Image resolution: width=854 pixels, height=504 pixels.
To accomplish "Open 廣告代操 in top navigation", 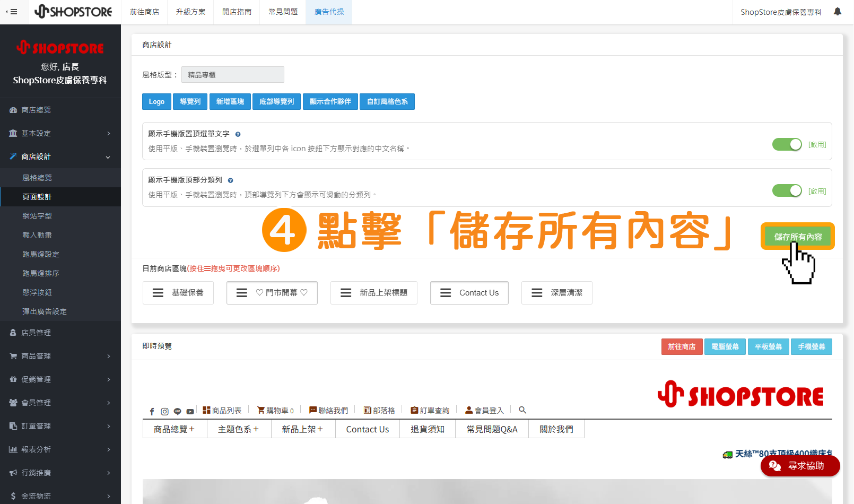I will (329, 12).
